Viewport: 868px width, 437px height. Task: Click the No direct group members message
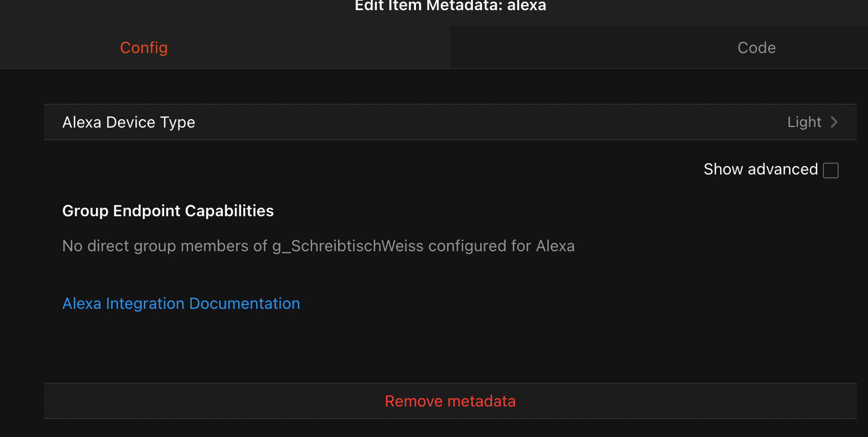[164, 246]
